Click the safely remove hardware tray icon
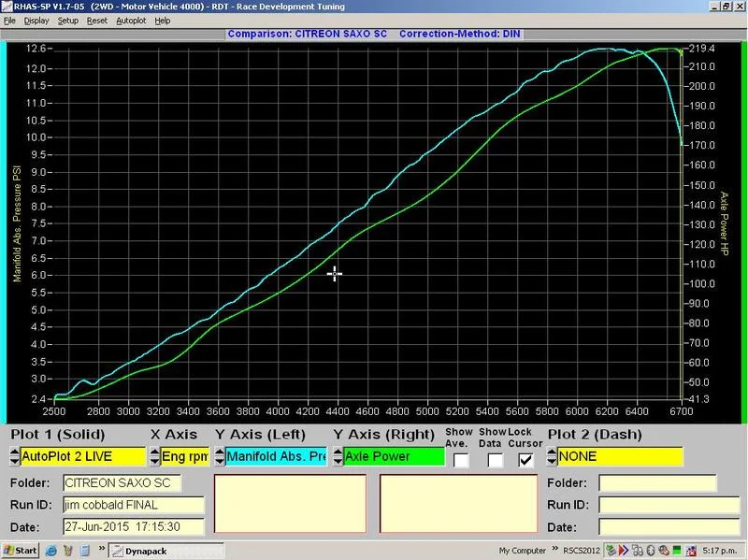The width and height of the screenshot is (748, 560). point(611,550)
